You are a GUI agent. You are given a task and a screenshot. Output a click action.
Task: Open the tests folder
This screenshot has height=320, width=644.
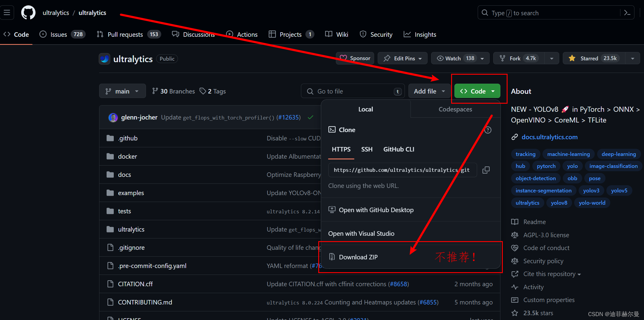(125, 211)
